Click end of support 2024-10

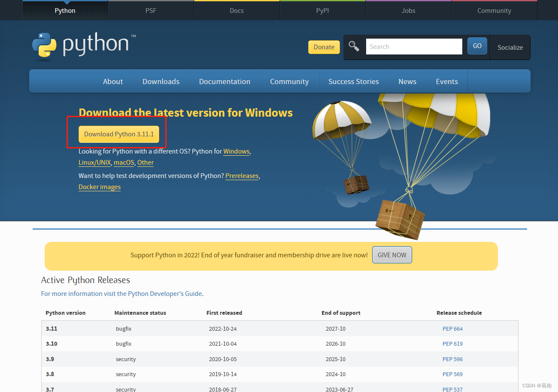336,374
